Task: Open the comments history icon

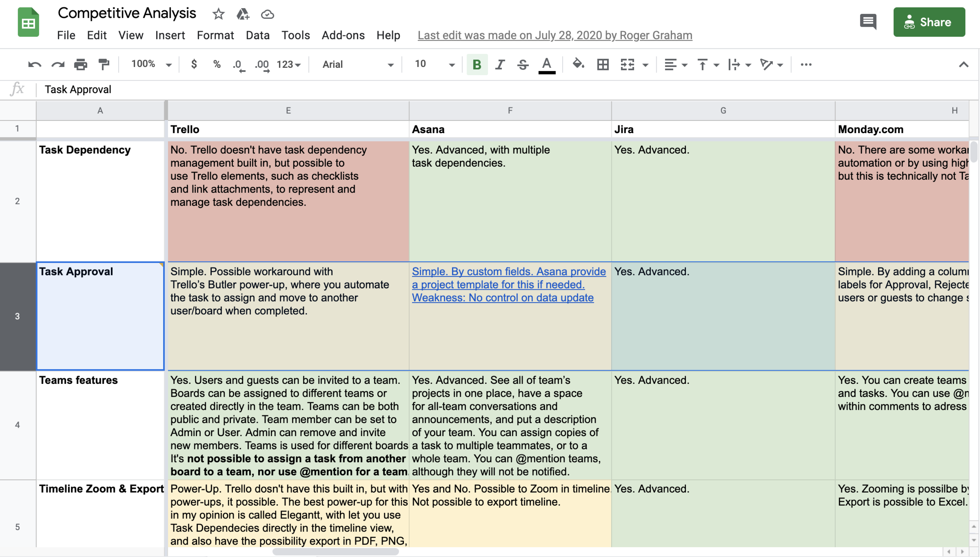Action: pos(868,21)
